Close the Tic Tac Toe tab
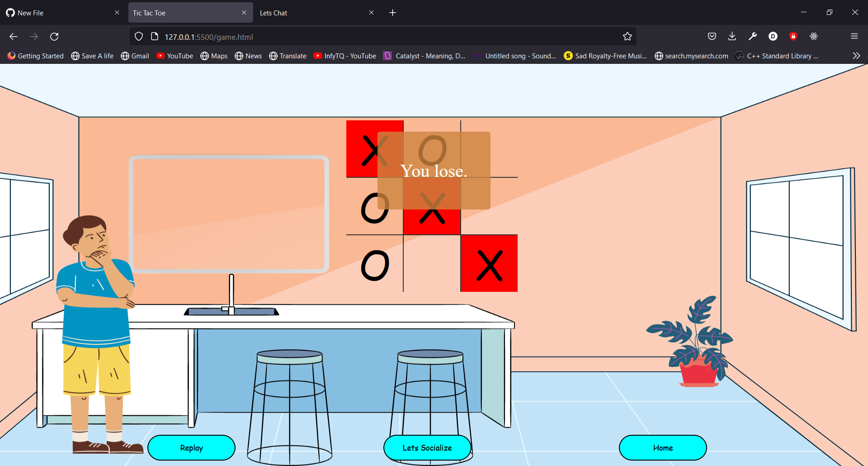Viewport: 868px width, 466px height. pos(244,13)
